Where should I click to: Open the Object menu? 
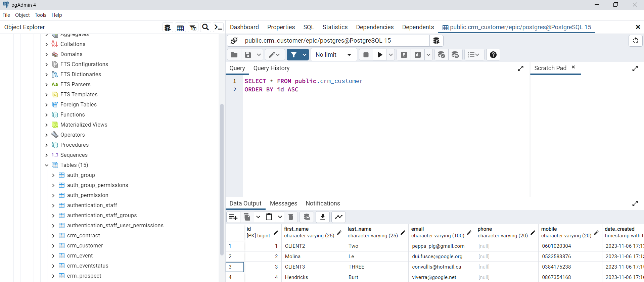click(22, 15)
